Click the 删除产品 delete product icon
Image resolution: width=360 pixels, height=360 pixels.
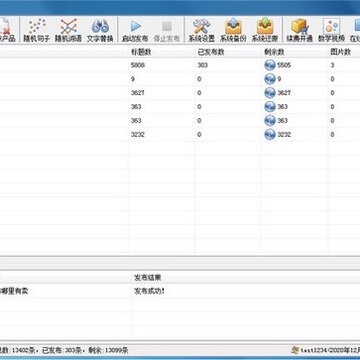pyautogui.click(x=7, y=30)
